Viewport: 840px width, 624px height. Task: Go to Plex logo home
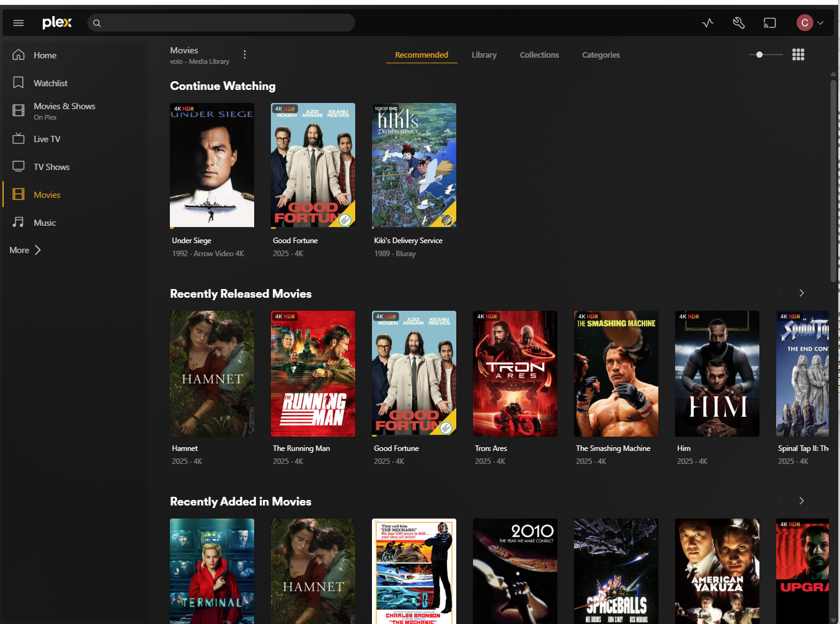(57, 23)
